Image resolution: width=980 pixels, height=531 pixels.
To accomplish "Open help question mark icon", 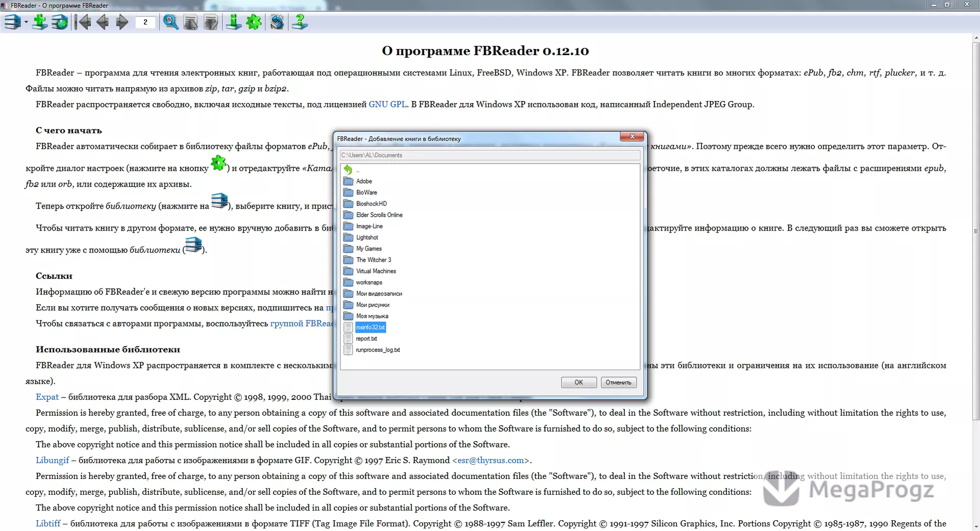I will [300, 22].
